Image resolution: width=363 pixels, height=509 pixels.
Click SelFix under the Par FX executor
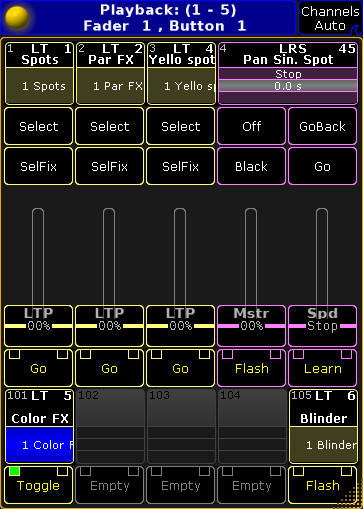[109, 166]
